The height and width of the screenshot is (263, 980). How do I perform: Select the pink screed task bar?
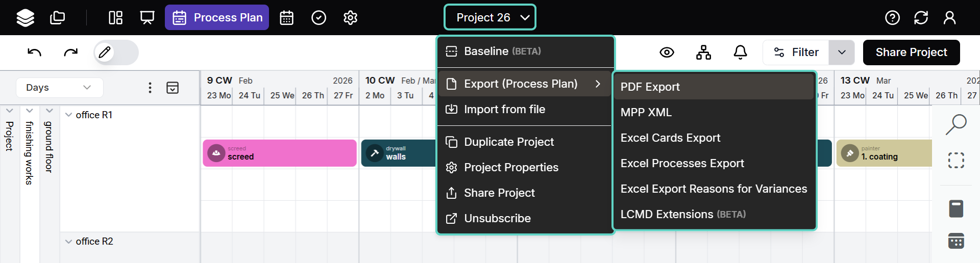point(280,153)
